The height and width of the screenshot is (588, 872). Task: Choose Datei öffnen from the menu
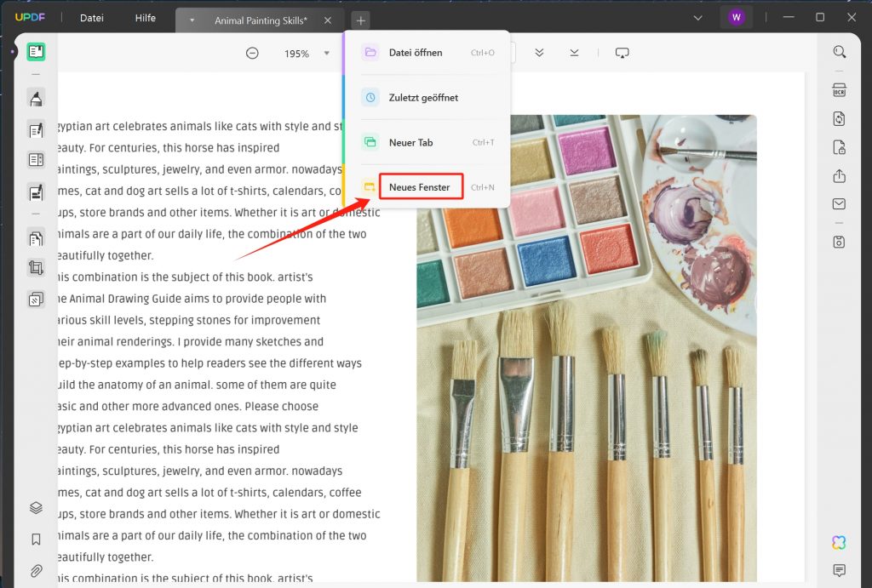[x=427, y=53]
